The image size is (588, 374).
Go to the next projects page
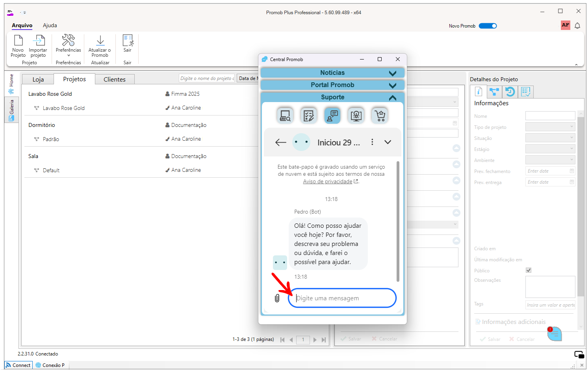[x=315, y=340]
